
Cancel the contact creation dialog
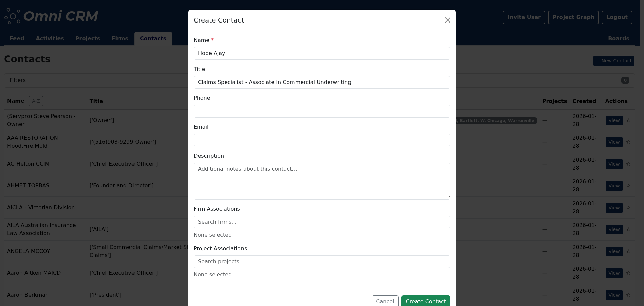click(385, 301)
